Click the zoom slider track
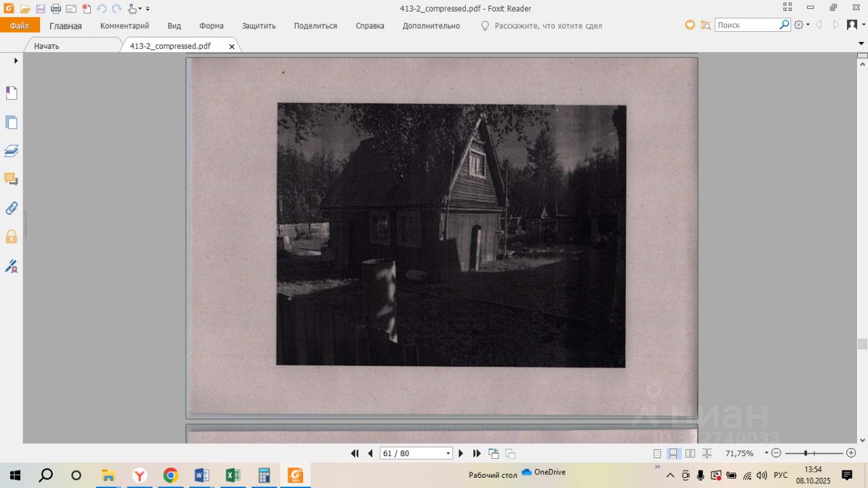The width and height of the screenshot is (868, 488). 827,453
